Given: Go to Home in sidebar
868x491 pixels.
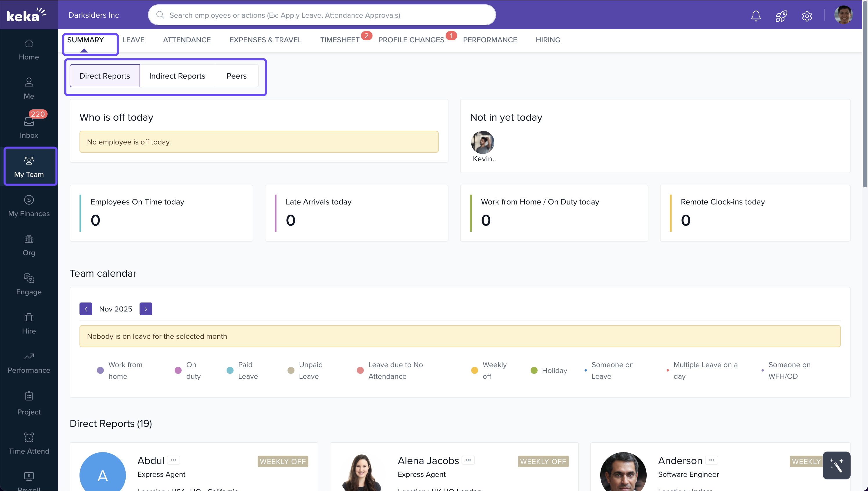Looking at the screenshot, I should coord(29,49).
